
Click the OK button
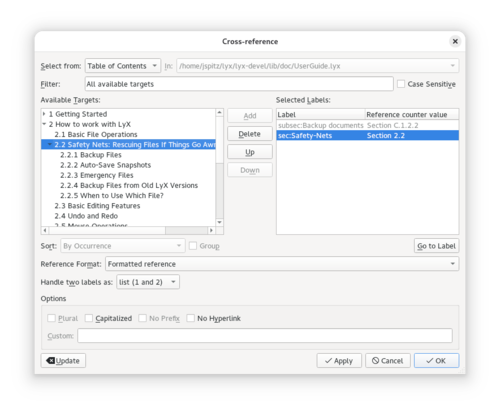pyautogui.click(x=436, y=361)
